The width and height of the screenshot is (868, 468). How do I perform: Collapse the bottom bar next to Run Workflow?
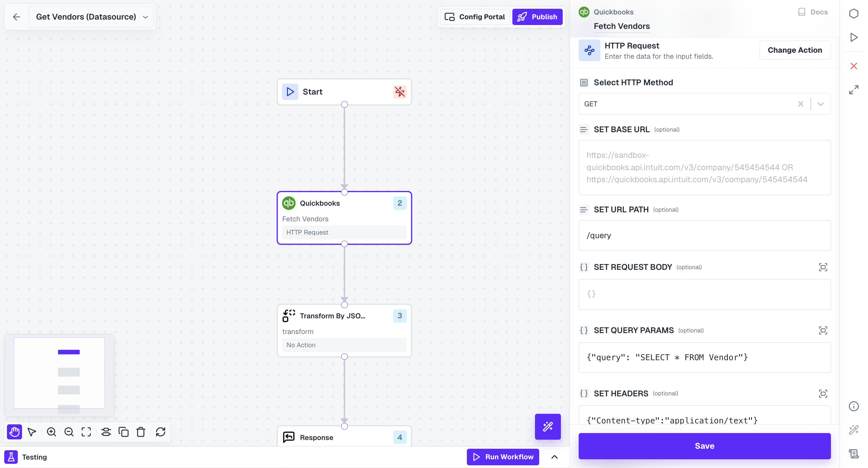coord(555,457)
